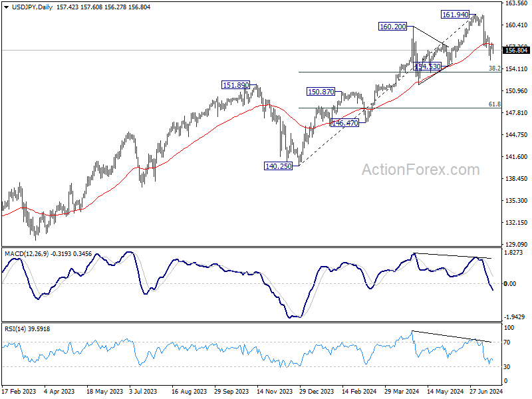Select the 161.940 price label
The height and width of the screenshot is (399, 532).
point(456,15)
